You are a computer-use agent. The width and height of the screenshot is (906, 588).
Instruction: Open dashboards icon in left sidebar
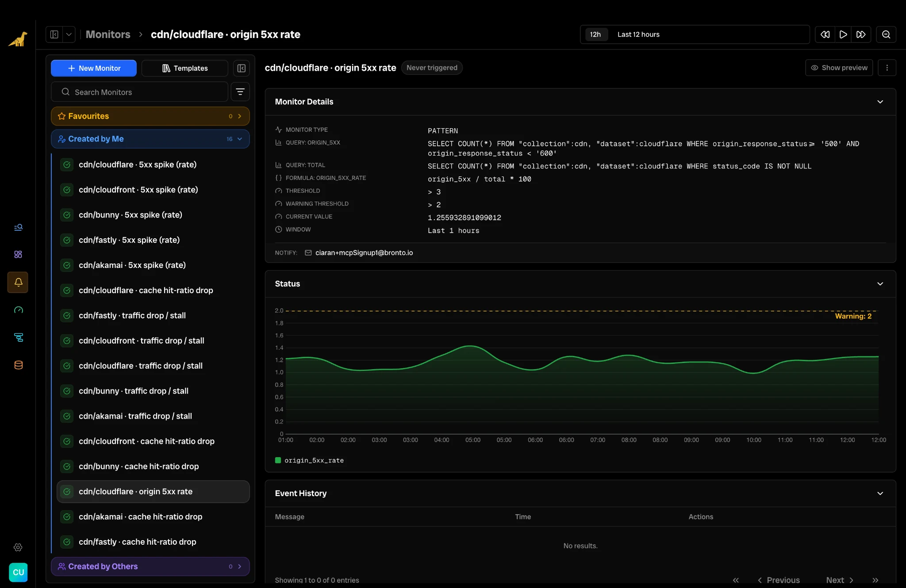tap(18, 254)
